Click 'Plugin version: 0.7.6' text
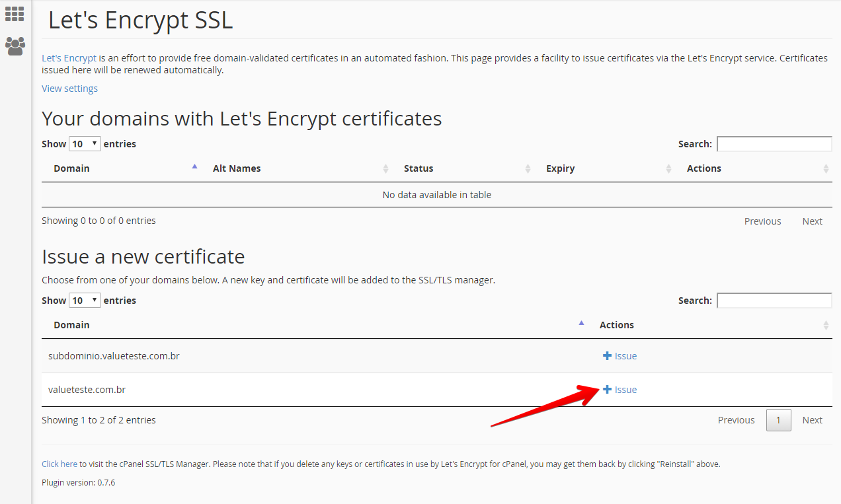 pyautogui.click(x=79, y=483)
